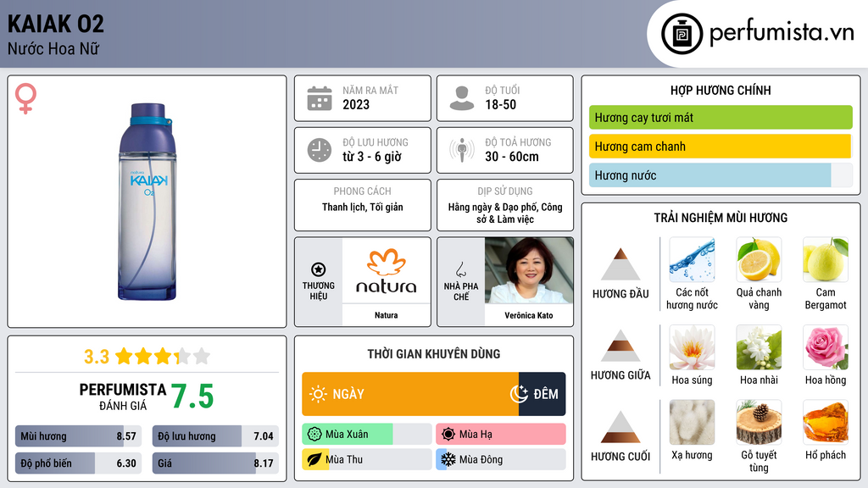The image size is (868, 488).
Task: Open the Hoa súng note thumbnail
Action: (x=692, y=347)
